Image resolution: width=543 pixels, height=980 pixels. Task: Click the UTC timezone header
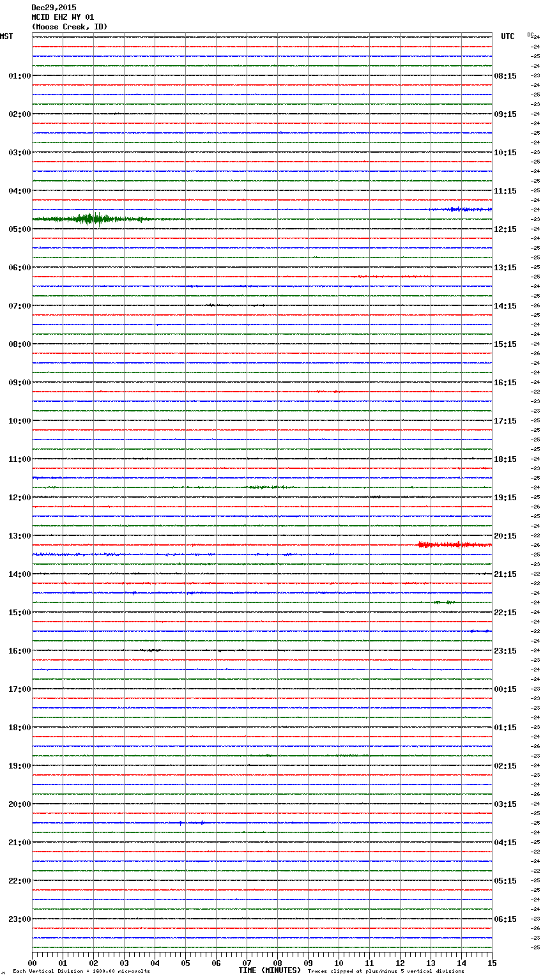508,36
